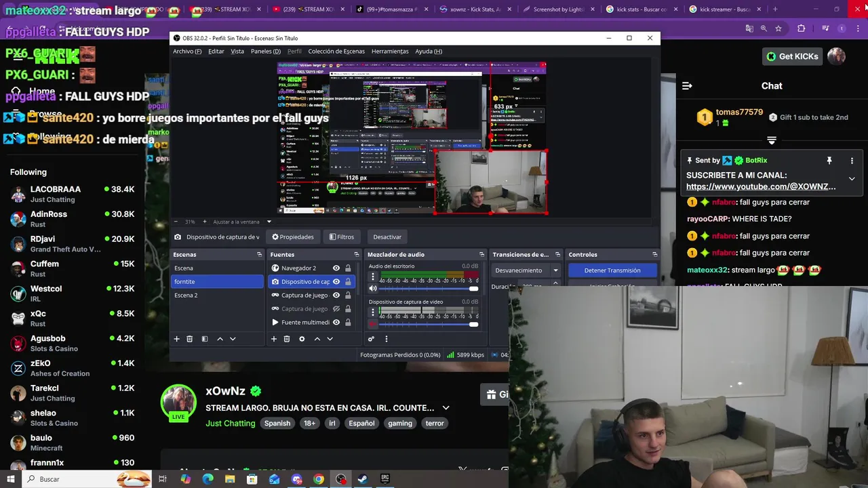Open advanced audio properties gears icon
Image resolution: width=868 pixels, height=488 pixels.
[371, 339]
